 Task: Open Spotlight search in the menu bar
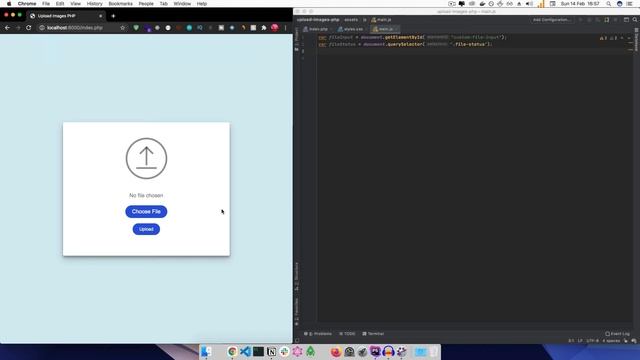tap(609, 4)
